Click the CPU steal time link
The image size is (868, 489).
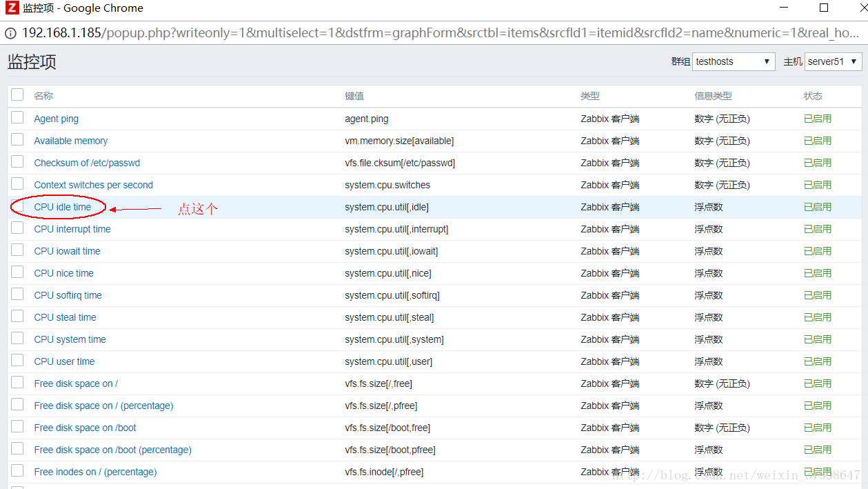pyautogui.click(x=65, y=317)
